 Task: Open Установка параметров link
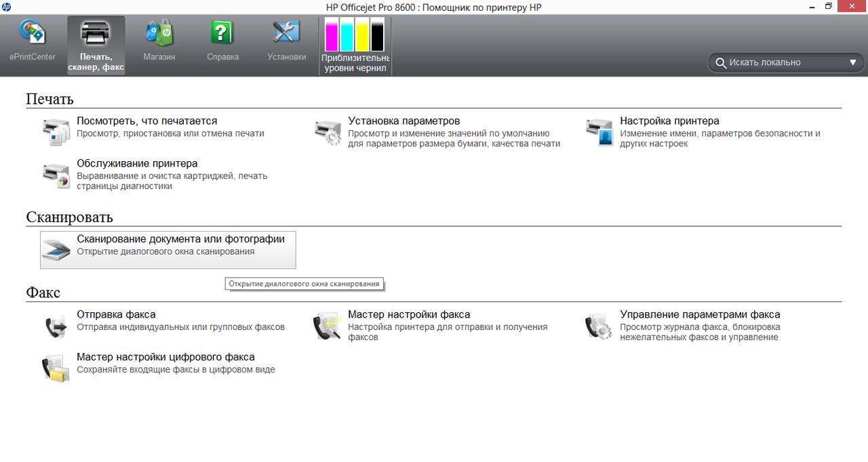tap(403, 121)
